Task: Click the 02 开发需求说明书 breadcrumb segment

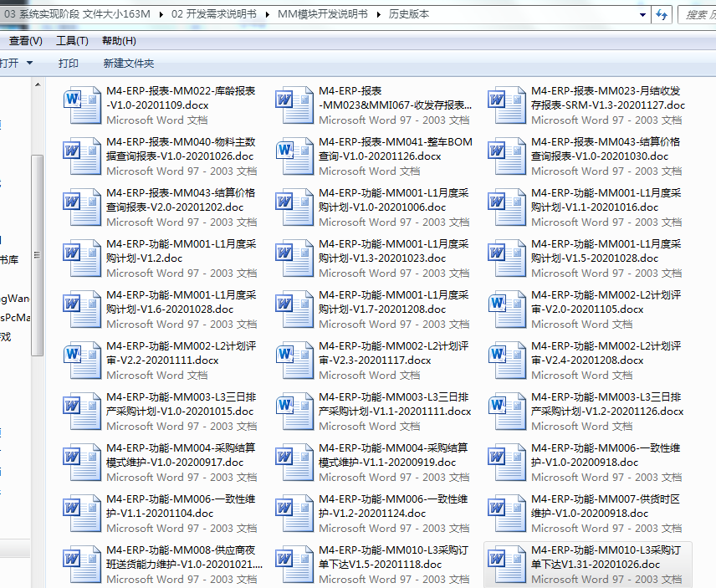Action: tap(213, 14)
